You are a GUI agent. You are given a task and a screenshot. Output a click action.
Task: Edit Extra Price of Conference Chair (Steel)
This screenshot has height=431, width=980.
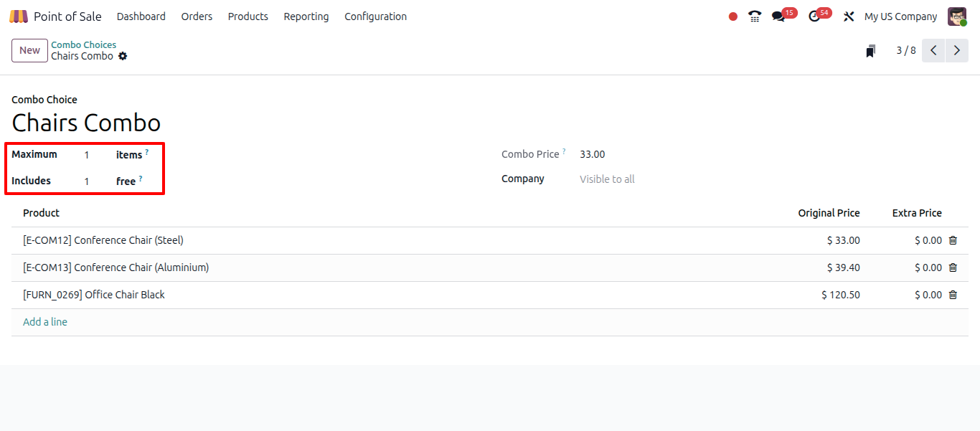(928, 240)
